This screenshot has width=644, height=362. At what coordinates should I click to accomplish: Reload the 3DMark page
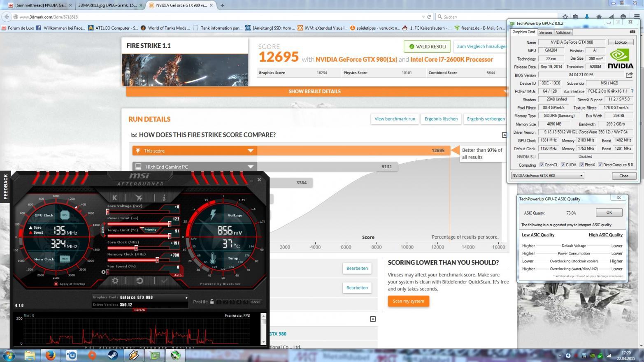[x=429, y=17]
